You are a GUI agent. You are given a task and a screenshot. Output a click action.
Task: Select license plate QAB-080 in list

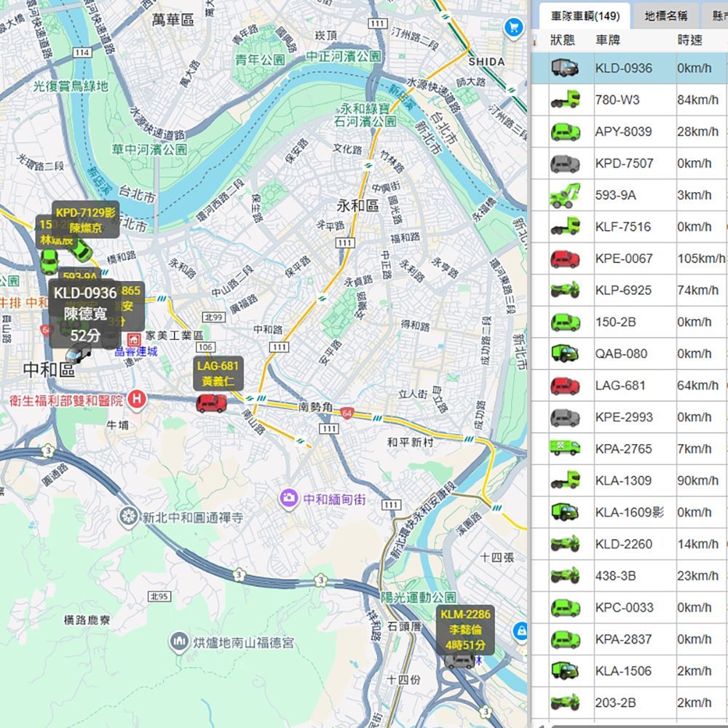621,354
